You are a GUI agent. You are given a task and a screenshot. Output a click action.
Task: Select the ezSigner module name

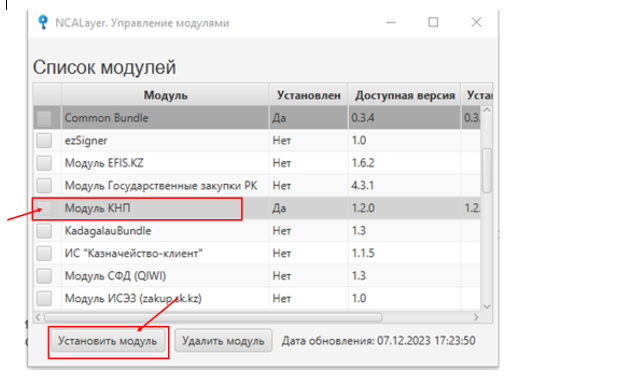point(86,141)
